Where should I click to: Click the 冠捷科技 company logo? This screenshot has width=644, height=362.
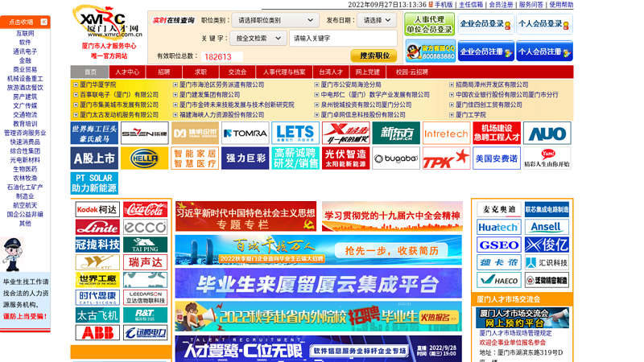pos(97,245)
